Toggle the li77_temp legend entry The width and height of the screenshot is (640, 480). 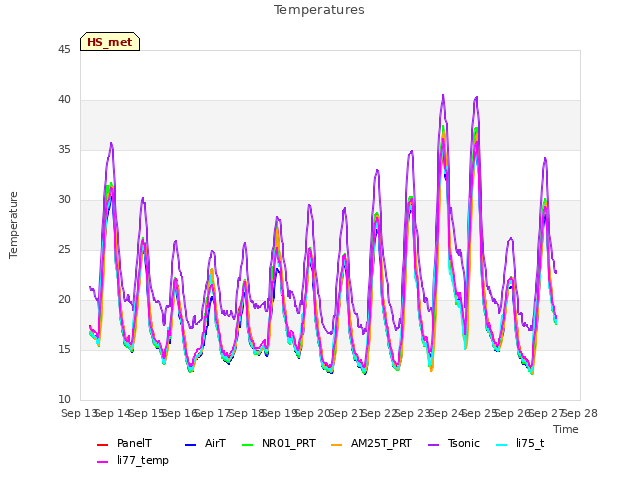pos(133,460)
